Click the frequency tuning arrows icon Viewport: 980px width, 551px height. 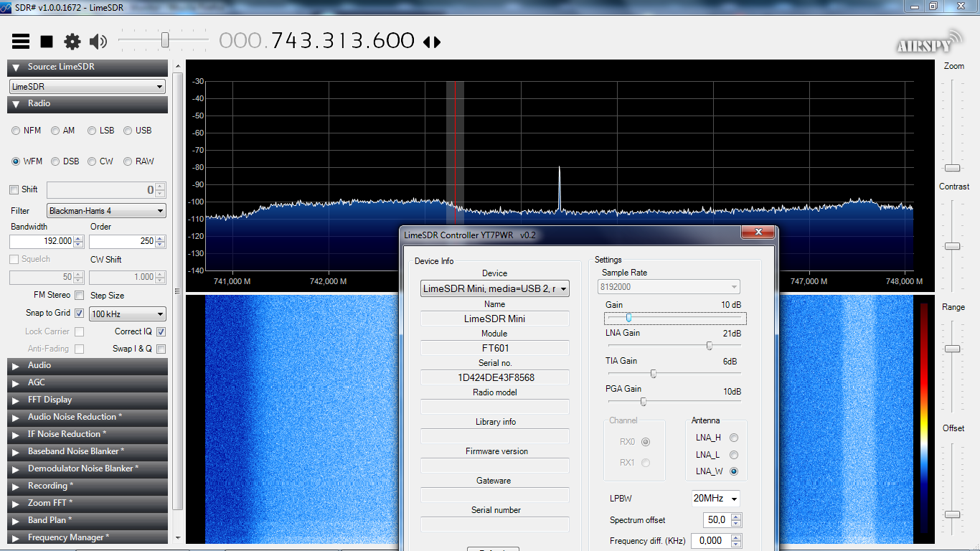(432, 42)
